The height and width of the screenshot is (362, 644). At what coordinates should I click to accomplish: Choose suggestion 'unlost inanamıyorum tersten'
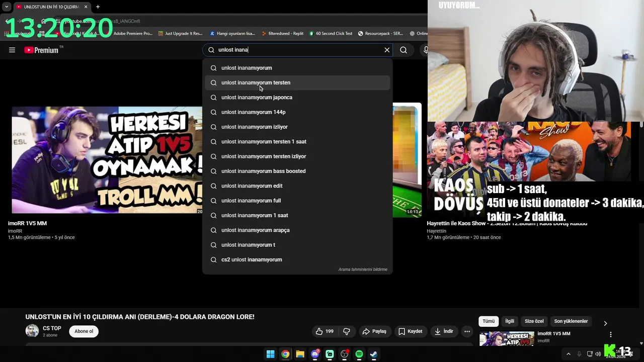pos(297,82)
